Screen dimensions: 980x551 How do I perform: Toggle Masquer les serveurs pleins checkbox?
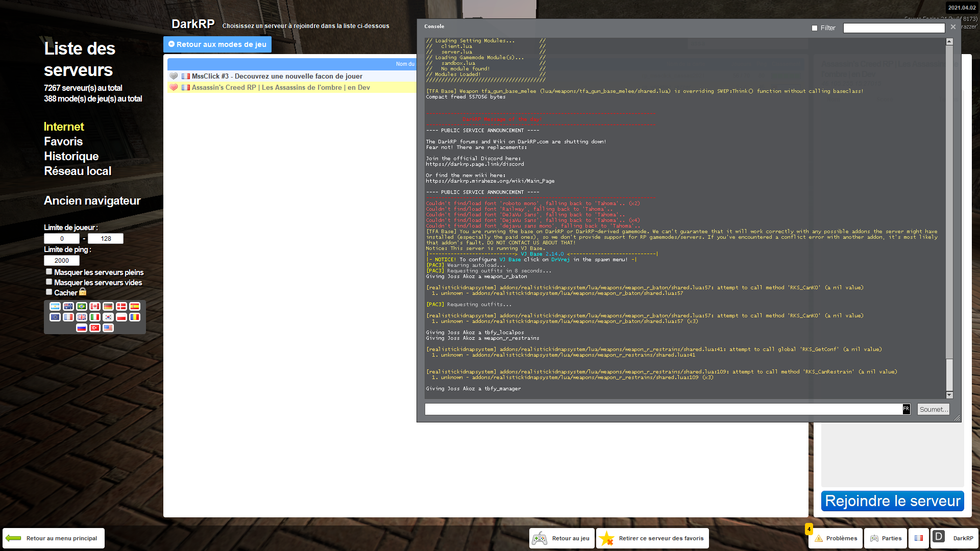pos(49,272)
